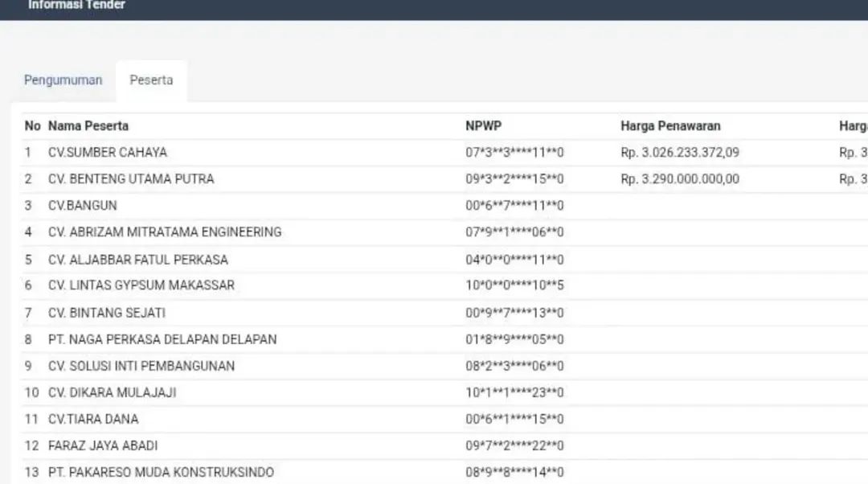The height and width of the screenshot is (484, 868).
Task: Click NPWP value 01*8**9****05**0
Action: [x=514, y=339]
